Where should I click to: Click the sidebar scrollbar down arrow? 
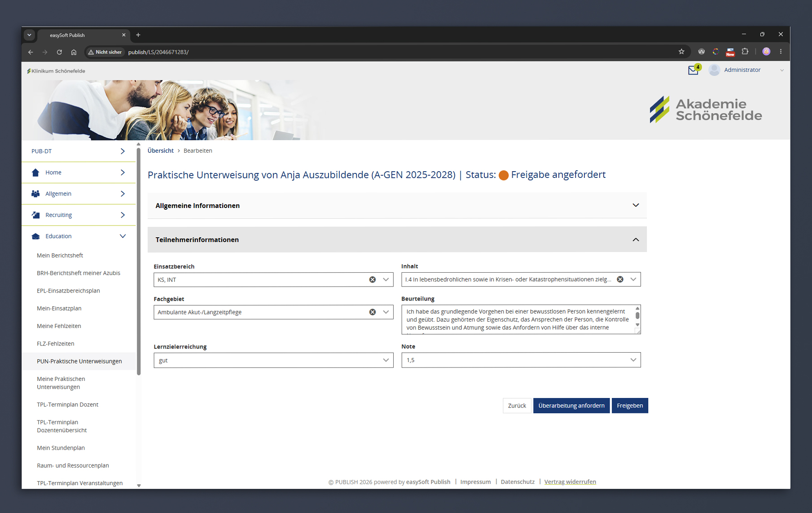tap(139, 486)
